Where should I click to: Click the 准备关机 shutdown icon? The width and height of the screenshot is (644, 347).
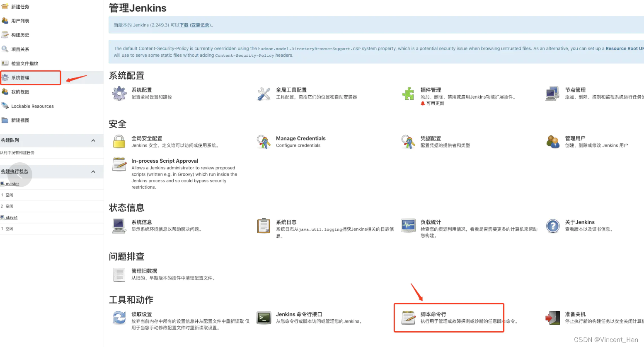coord(553,318)
